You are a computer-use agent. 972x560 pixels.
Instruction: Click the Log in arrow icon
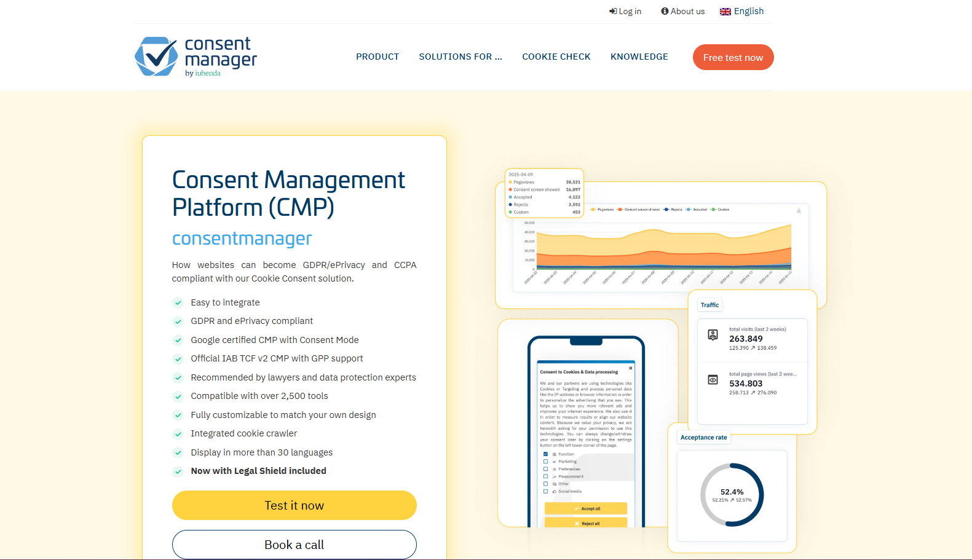[613, 11]
